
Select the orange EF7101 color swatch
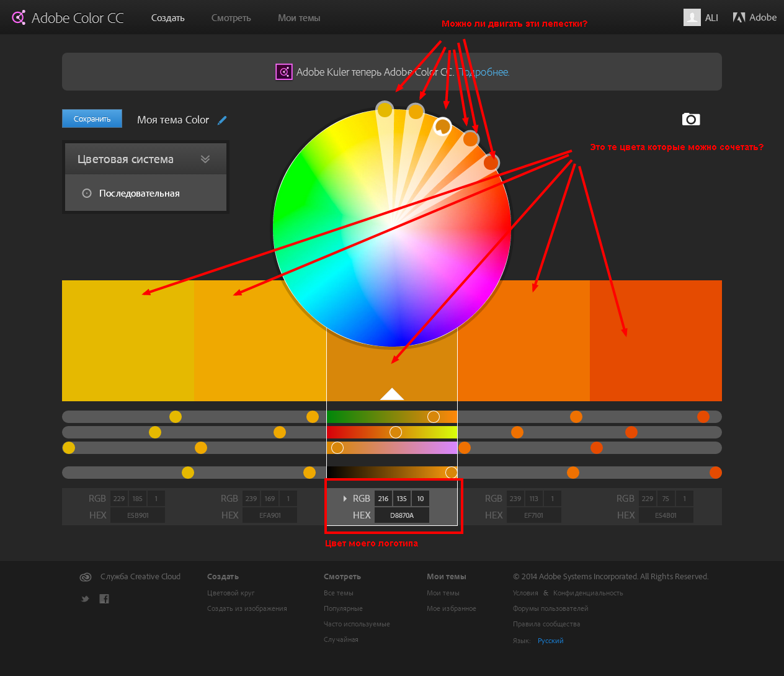pos(523,340)
